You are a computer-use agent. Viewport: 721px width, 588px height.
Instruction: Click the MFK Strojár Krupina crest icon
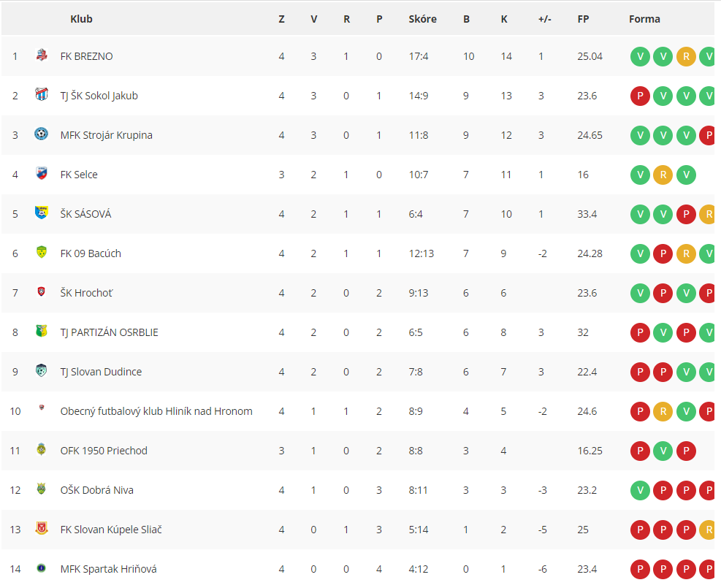tap(42, 134)
